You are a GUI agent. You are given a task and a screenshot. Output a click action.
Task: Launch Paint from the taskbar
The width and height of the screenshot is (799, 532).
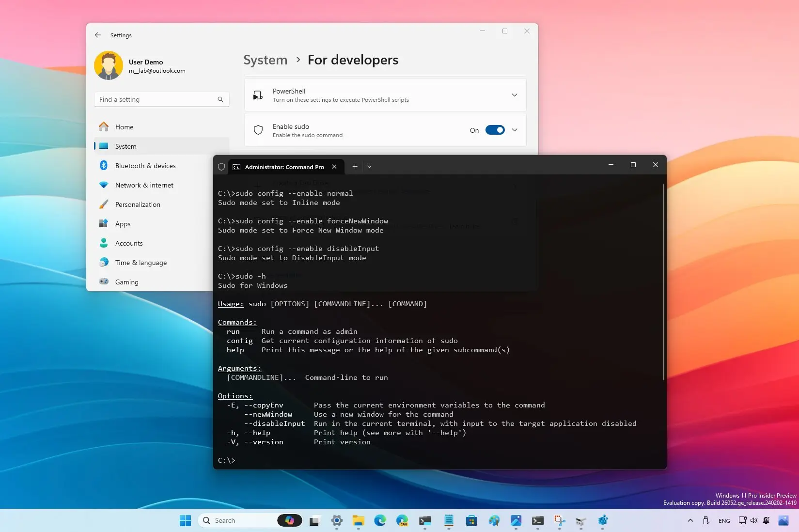click(494, 520)
